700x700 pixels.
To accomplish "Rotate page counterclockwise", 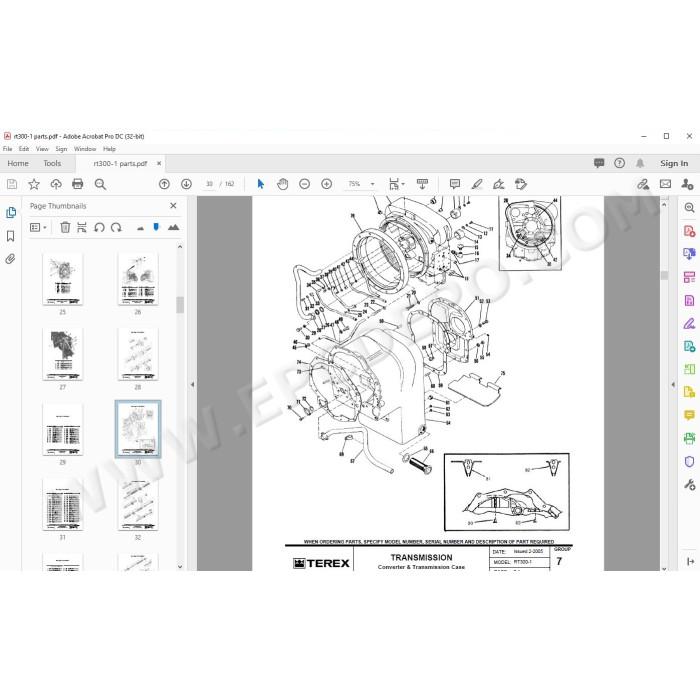I will point(99,227).
